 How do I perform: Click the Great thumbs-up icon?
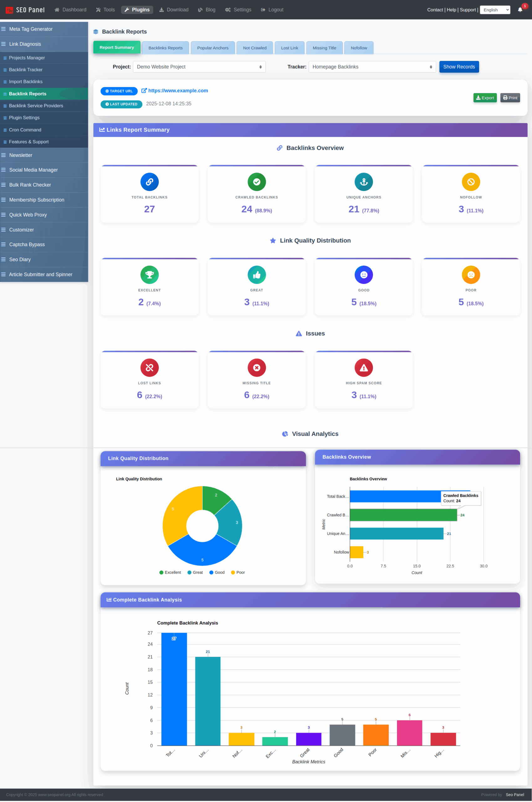pyautogui.click(x=256, y=275)
